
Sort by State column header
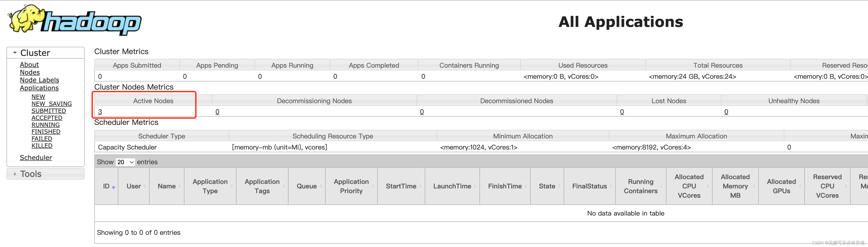click(546, 186)
